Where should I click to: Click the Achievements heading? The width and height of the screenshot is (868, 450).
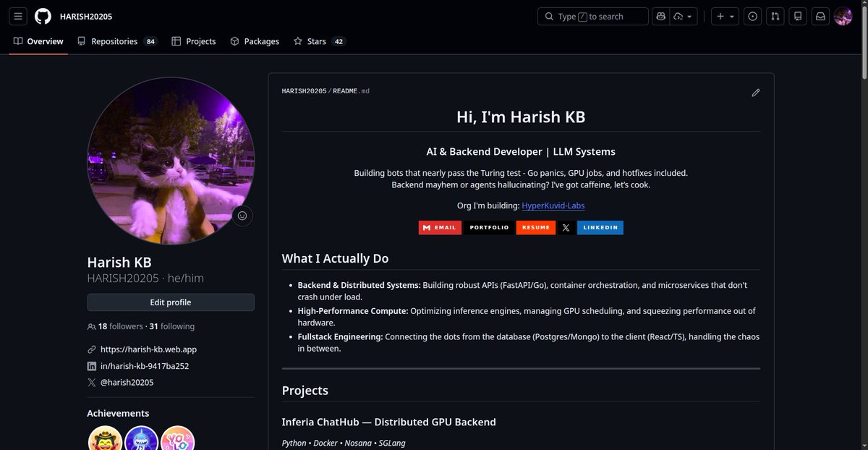coord(118,413)
